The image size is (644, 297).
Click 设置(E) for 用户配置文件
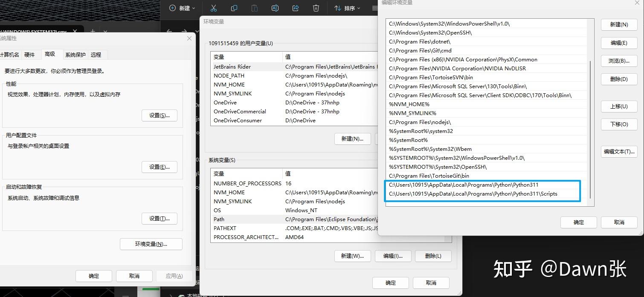160,167
